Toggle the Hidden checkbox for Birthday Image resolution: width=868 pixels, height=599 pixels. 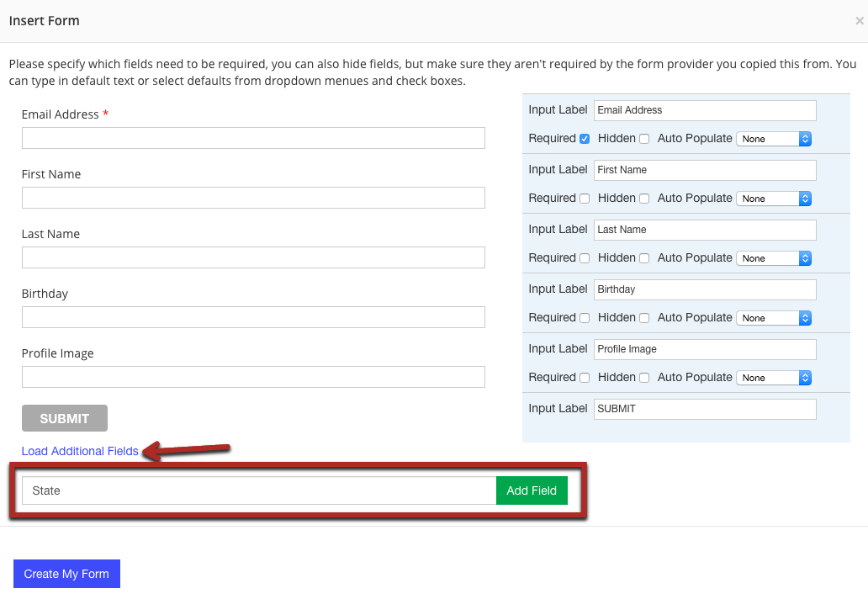click(643, 317)
